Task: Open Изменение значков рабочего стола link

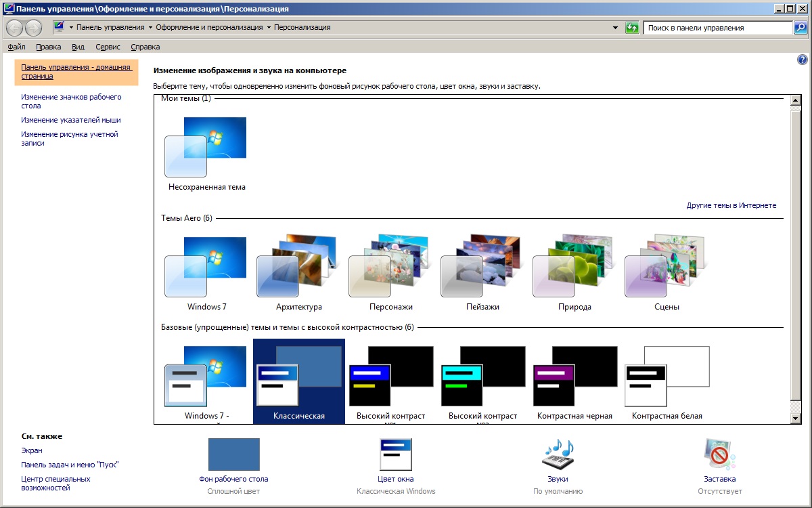Action: point(71,102)
